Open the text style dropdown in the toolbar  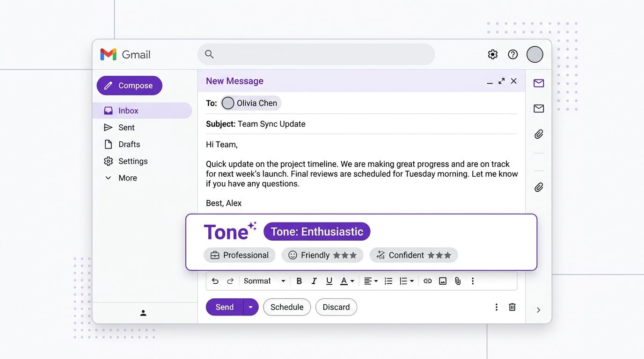(264, 281)
